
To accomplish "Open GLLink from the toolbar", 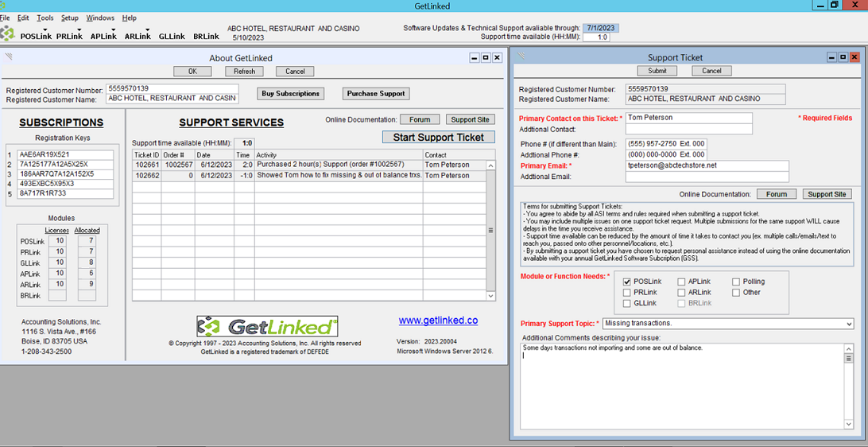I will (x=172, y=36).
